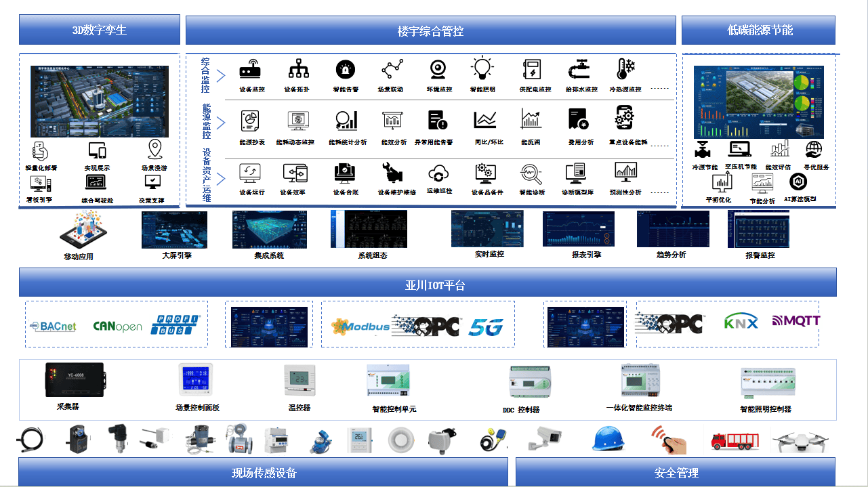Click the 设备监控 router icon
This screenshot has width=868, height=487.
tap(251, 70)
